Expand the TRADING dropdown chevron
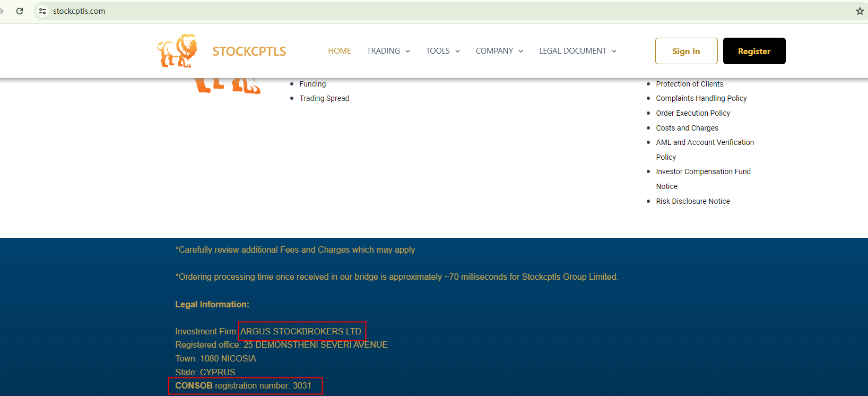 (x=408, y=51)
